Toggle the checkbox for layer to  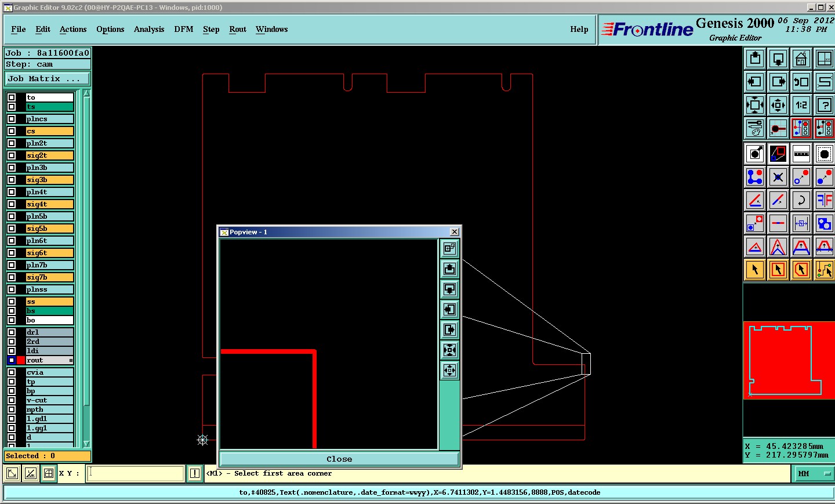click(x=12, y=97)
